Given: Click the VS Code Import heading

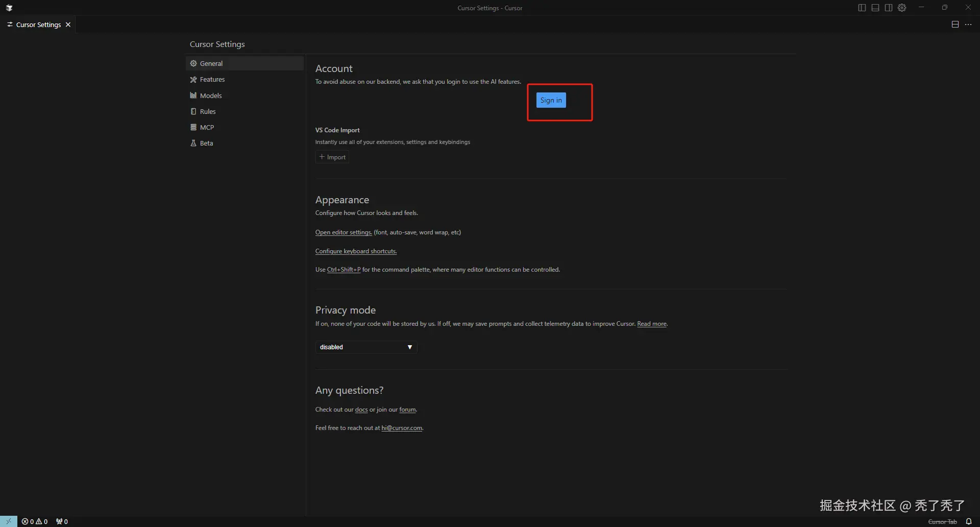Looking at the screenshot, I should coord(337,130).
